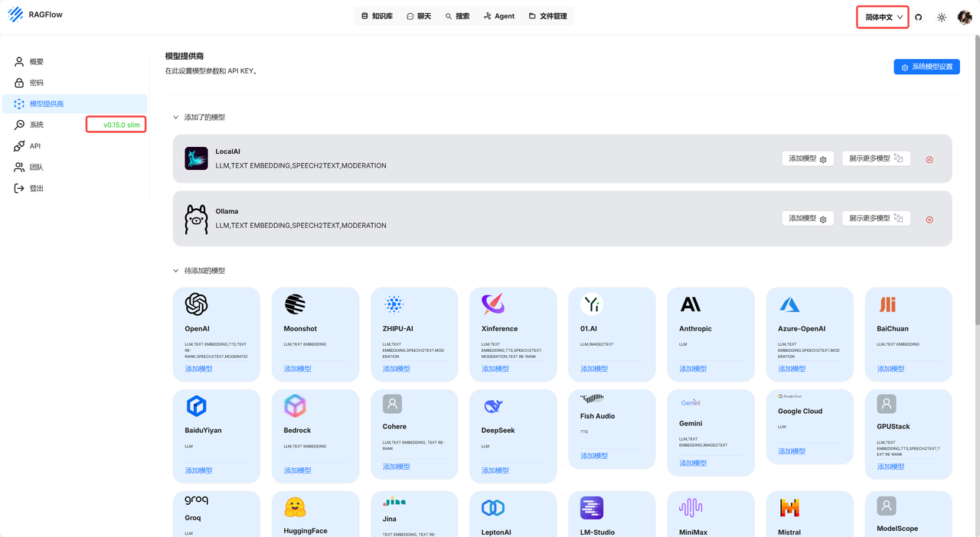Image resolution: width=980 pixels, height=537 pixels.
Task: Open the user avatar profile
Action: [965, 17]
